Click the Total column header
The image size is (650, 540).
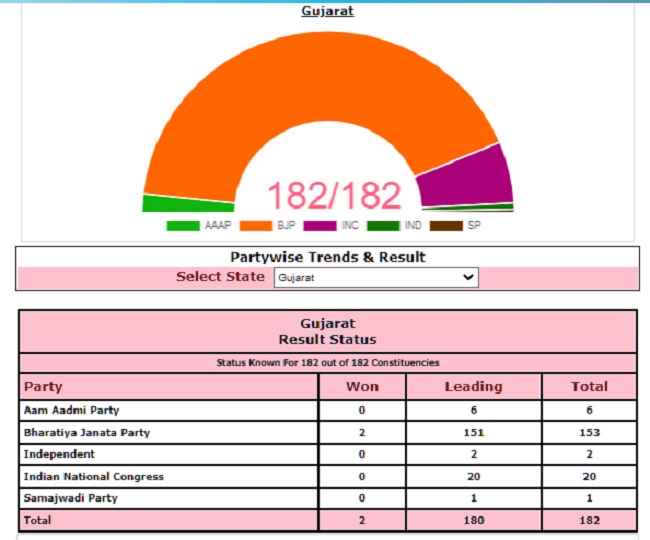(x=589, y=386)
